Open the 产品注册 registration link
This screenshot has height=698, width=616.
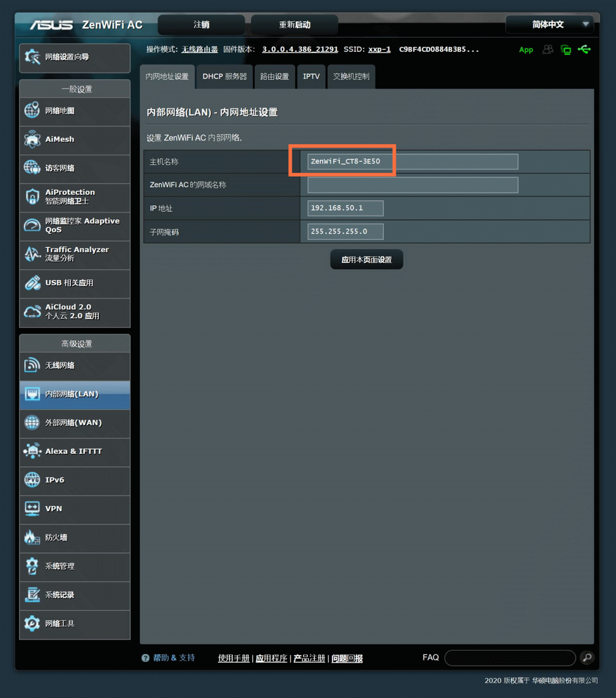click(x=309, y=658)
